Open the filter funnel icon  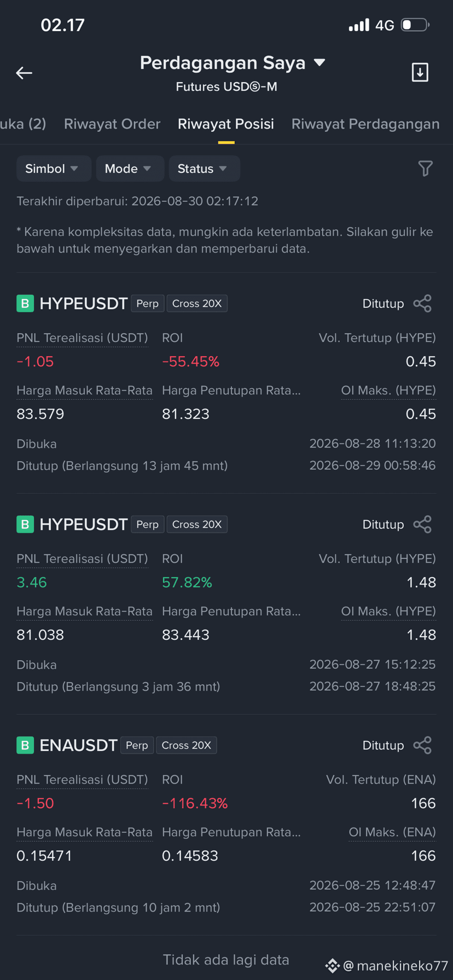(425, 168)
